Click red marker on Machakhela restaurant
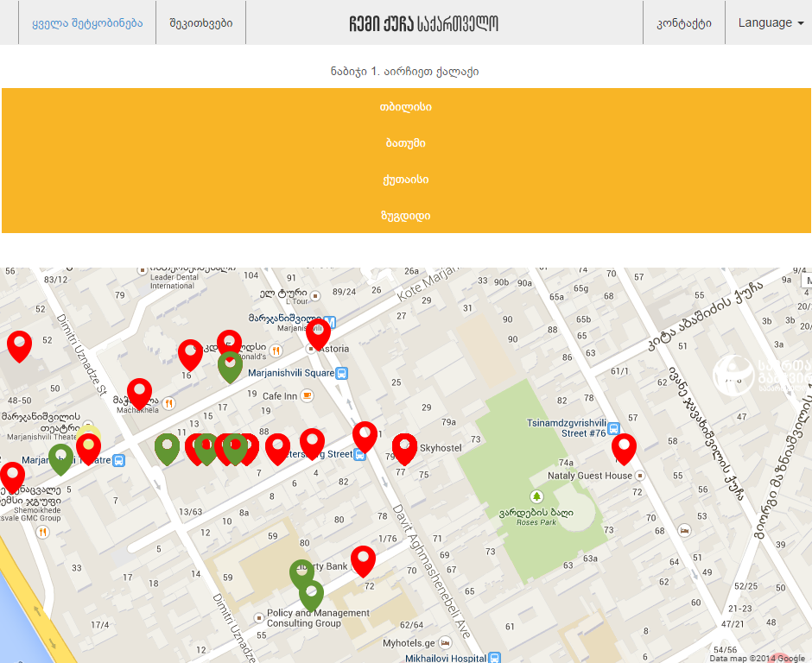The height and width of the screenshot is (663, 812). click(140, 394)
